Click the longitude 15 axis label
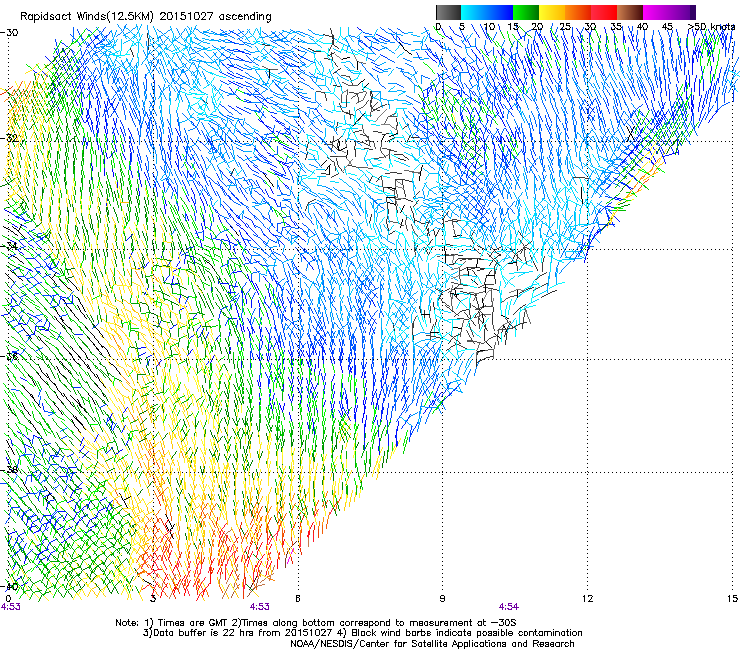Screen dimensions: 740x650 click(732, 599)
